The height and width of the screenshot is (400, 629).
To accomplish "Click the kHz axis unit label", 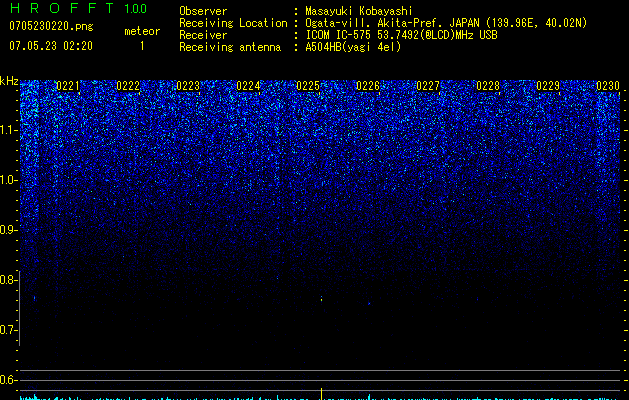I will [x=9, y=81].
